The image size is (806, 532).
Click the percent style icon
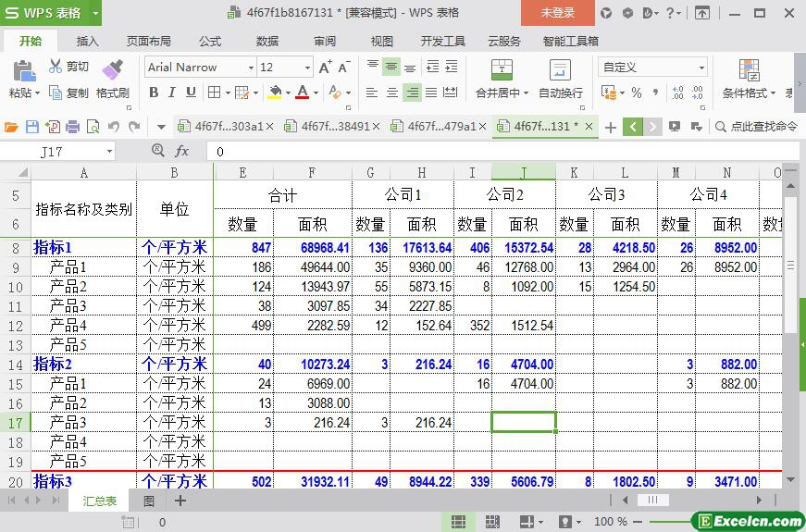(x=636, y=93)
